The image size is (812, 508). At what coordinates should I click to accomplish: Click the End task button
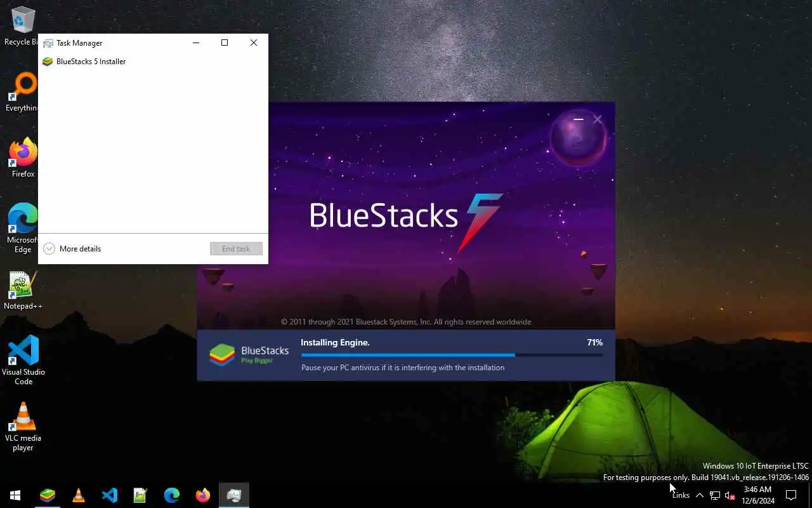236,249
